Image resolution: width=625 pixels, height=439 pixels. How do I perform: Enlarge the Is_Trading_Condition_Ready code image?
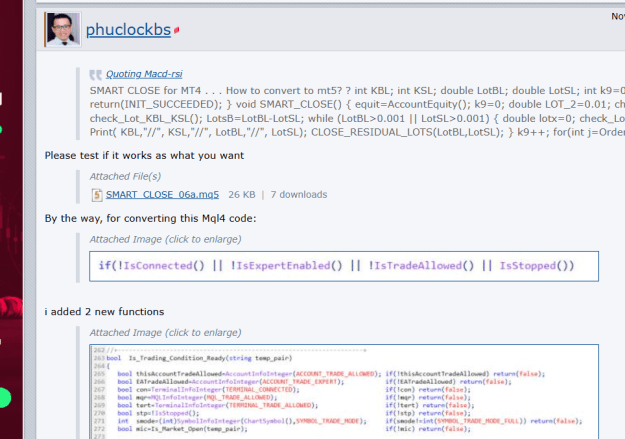[344, 392]
